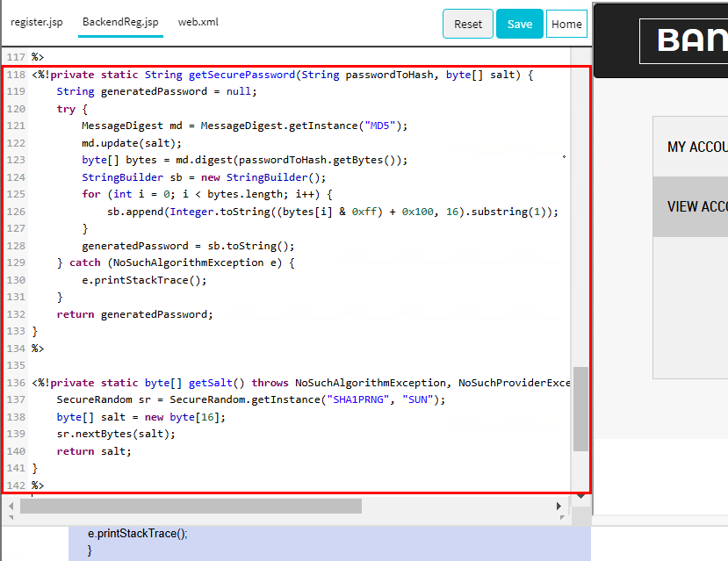This screenshot has height=561, width=728.
Task: Click the 'return salt;' statement
Action: click(94, 451)
